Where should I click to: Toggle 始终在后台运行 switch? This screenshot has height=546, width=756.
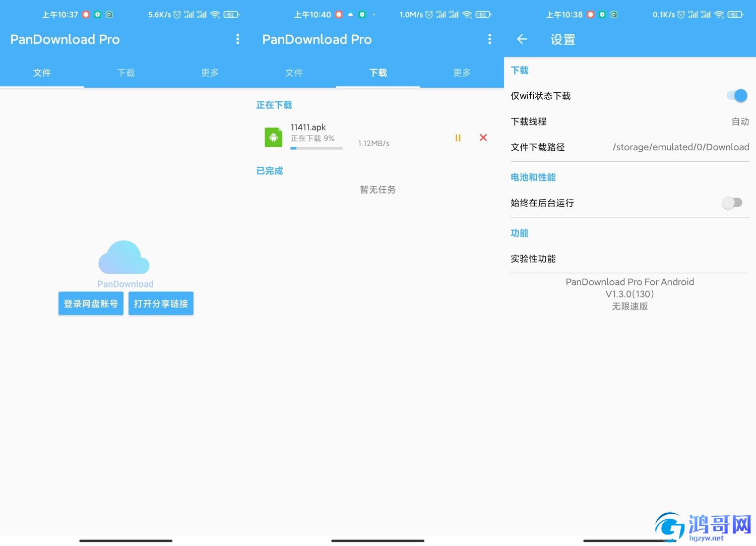pyautogui.click(x=732, y=203)
